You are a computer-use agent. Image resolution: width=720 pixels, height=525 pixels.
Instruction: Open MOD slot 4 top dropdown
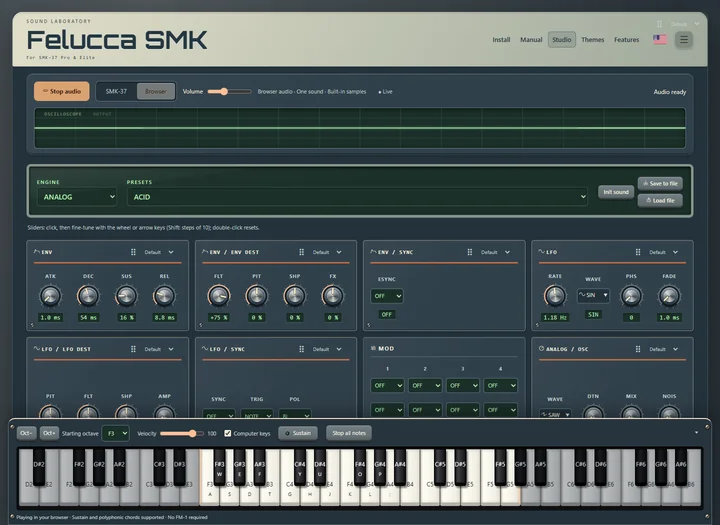(501, 385)
